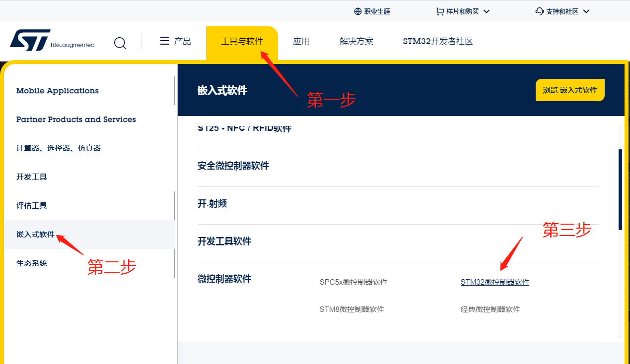Image resolution: width=630 pixels, height=364 pixels.
Task: Open 经典微控制器软件 link
Action: pos(490,309)
